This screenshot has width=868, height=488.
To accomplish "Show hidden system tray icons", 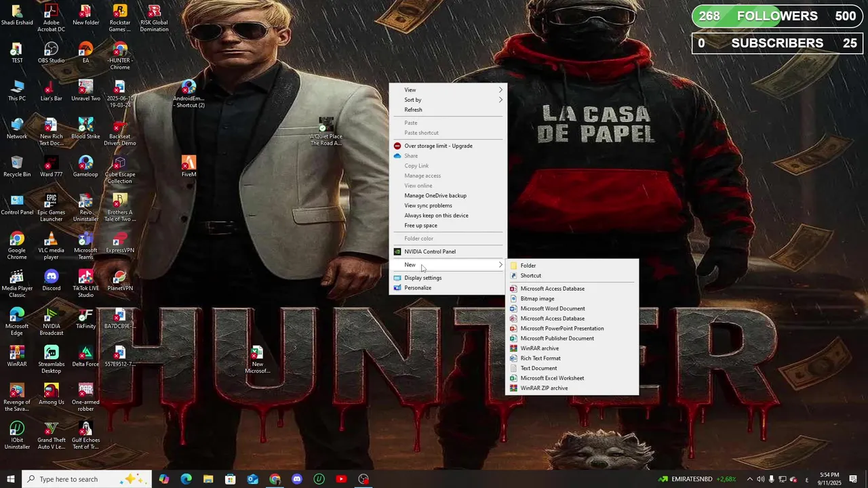I will point(749,479).
